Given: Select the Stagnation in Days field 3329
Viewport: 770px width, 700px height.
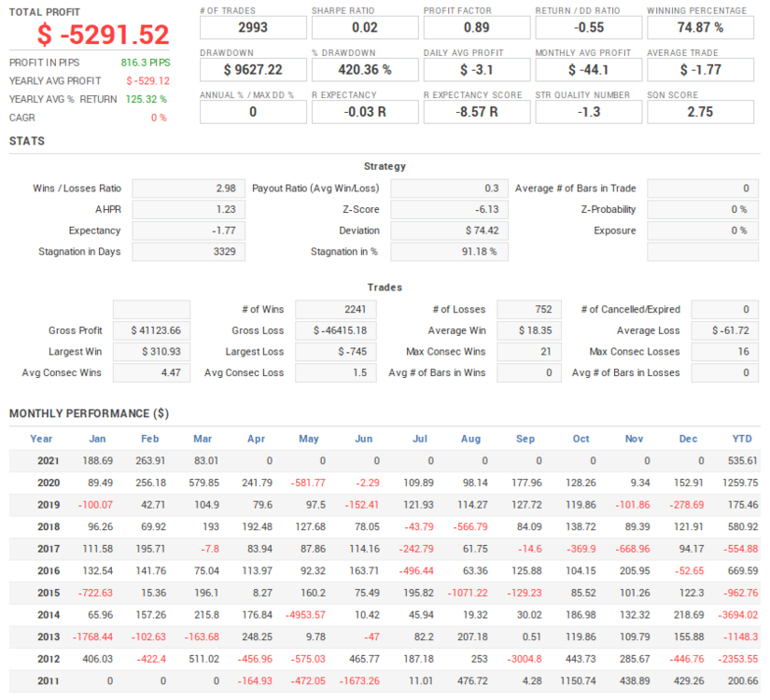Looking at the screenshot, I should point(189,252).
